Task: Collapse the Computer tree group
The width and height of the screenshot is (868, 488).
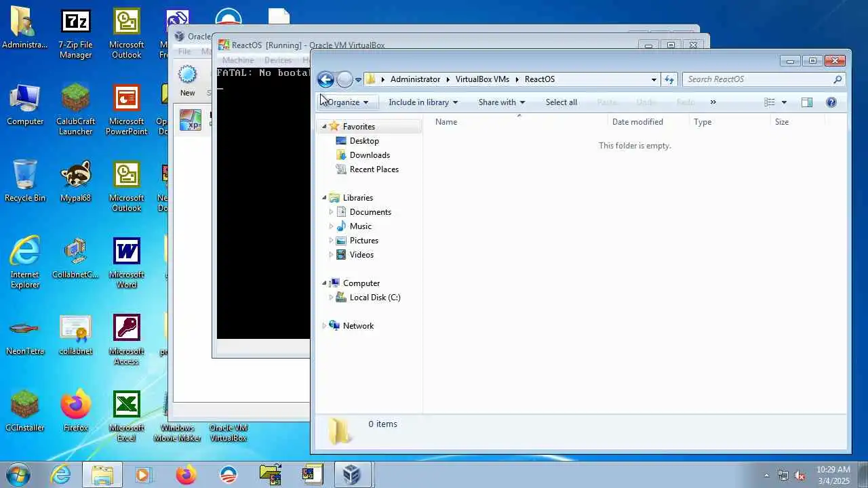Action: (324, 283)
